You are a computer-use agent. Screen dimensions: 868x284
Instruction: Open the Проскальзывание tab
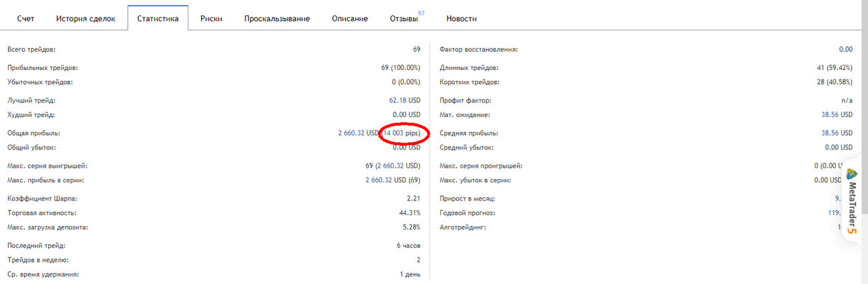pyautogui.click(x=277, y=19)
